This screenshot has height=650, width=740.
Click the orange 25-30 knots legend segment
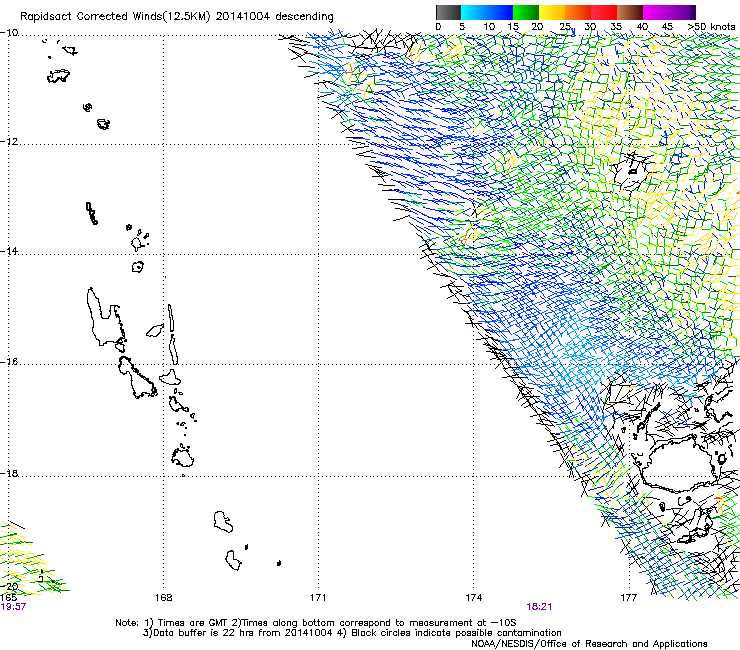(x=578, y=12)
